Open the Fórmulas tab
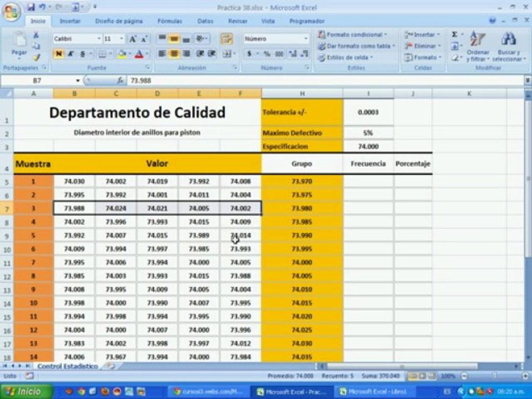Image resolution: width=532 pixels, height=399 pixels. (x=170, y=21)
